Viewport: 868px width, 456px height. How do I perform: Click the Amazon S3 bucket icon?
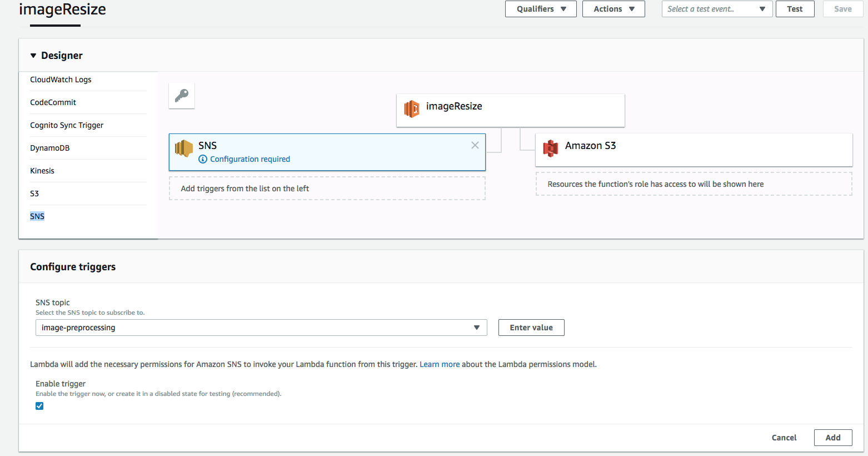click(x=550, y=148)
